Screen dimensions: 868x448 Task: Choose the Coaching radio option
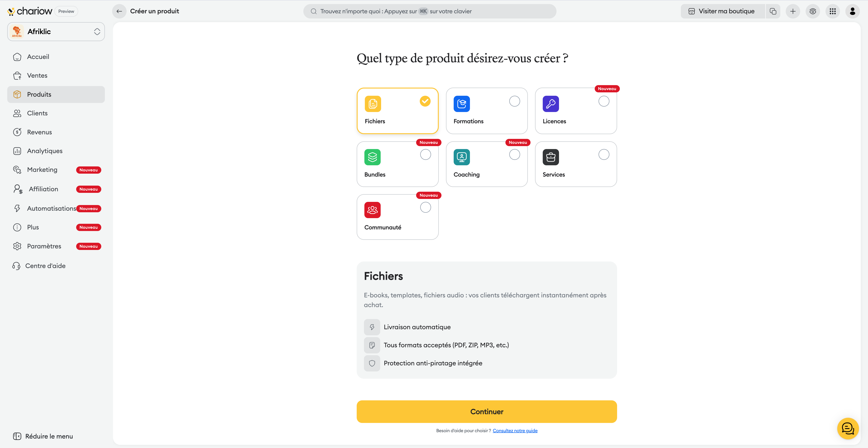(x=514, y=154)
